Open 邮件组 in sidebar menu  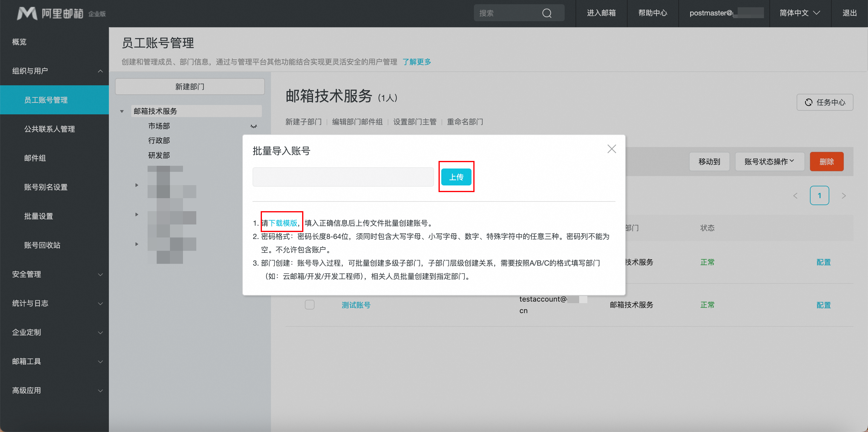coord(35,158)
